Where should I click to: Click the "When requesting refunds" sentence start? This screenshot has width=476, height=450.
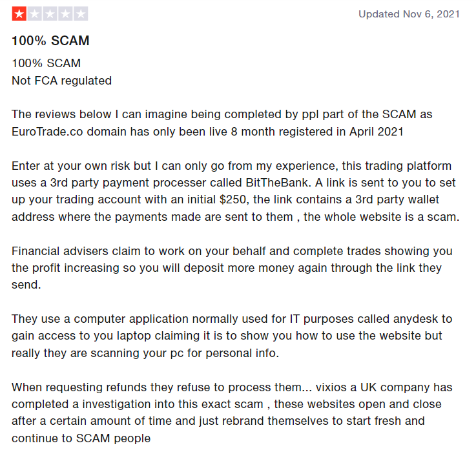click(70, 387)
